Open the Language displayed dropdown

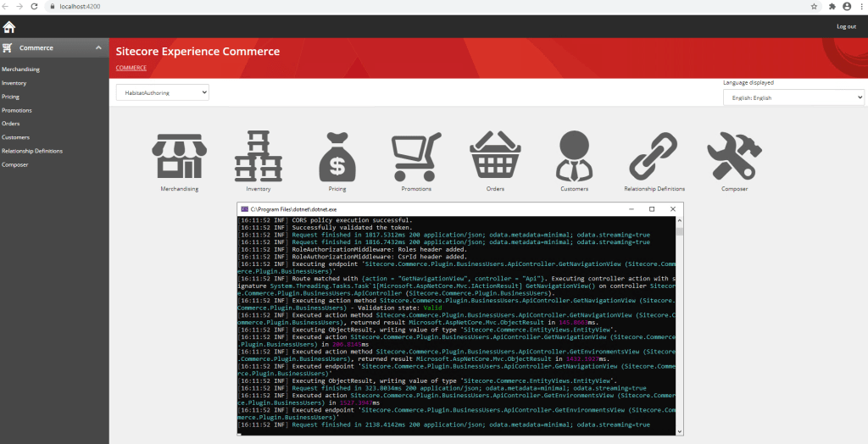[x=793, y=97]
